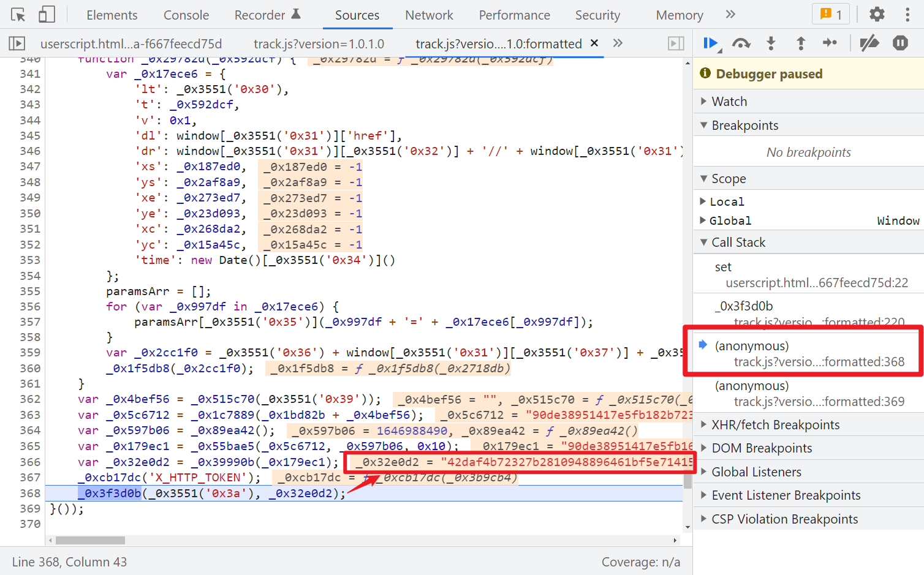Screen dimensions: 924x575
Task: Expand the Watch section
Action: 808,101
